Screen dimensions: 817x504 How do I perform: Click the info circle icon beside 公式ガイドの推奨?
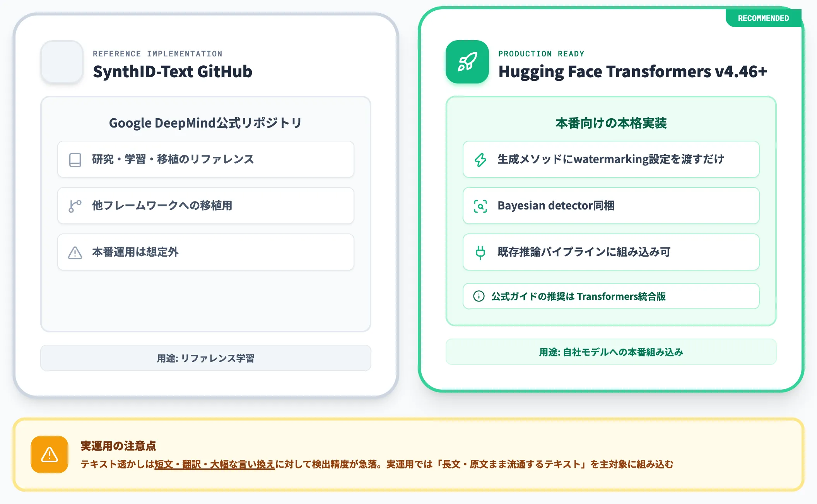[x=479, y=296]
